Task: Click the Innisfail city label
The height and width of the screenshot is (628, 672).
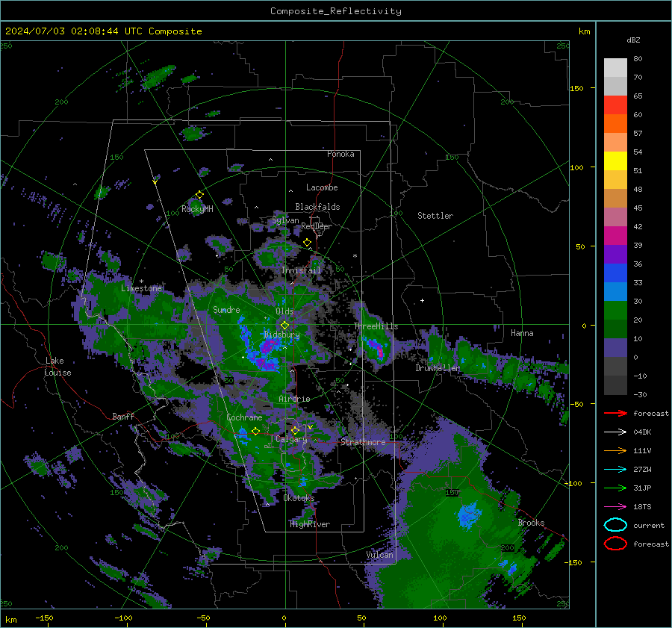Action: point(302,270)
